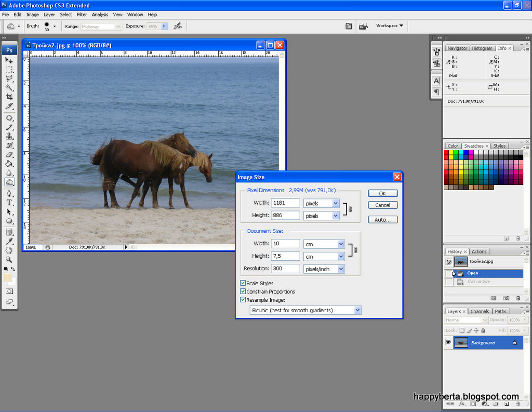This screenshot has width=532, height=412.
Task: Select the Eyedropper tool
Action: [9, 241]
